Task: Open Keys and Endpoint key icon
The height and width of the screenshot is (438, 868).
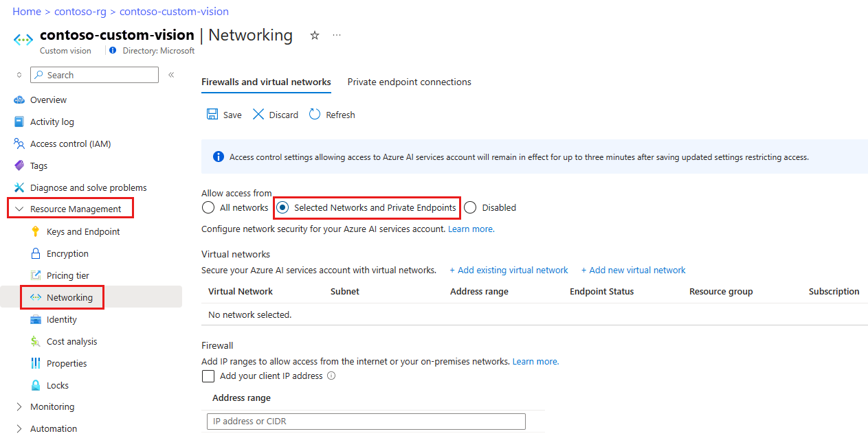Action: pyautogui.click(x=36, y=231)
